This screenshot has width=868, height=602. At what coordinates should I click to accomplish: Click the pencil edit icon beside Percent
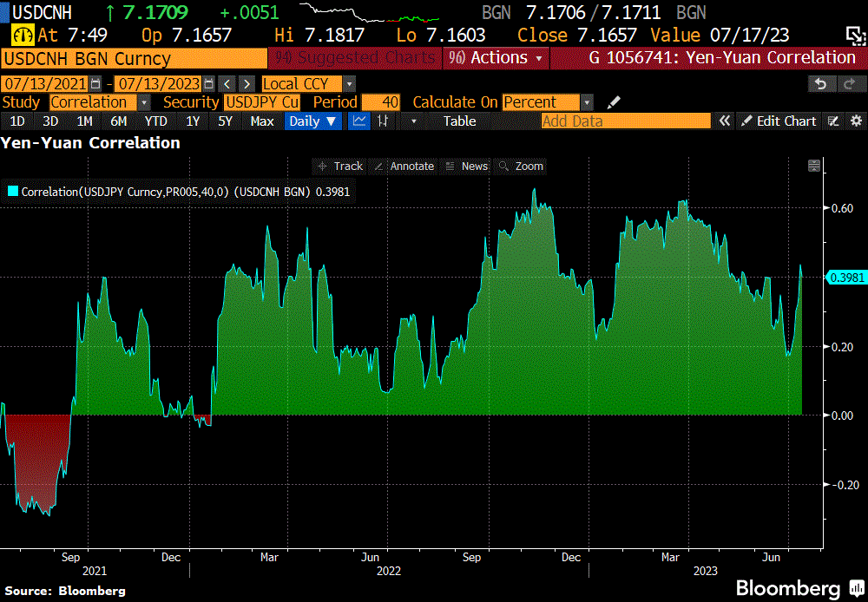click(614, 102)
